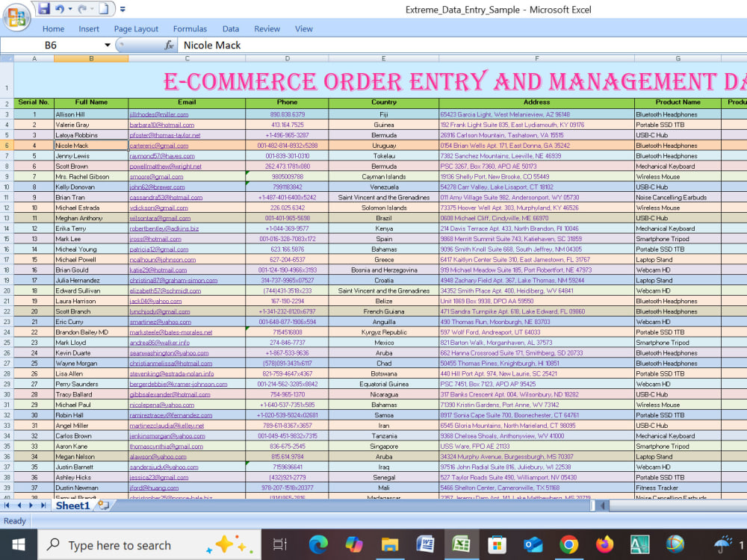Click the Windows taskbar search box
Image resolution: width=747 pixels, height=560 pixels.
(x=149, y=545)
